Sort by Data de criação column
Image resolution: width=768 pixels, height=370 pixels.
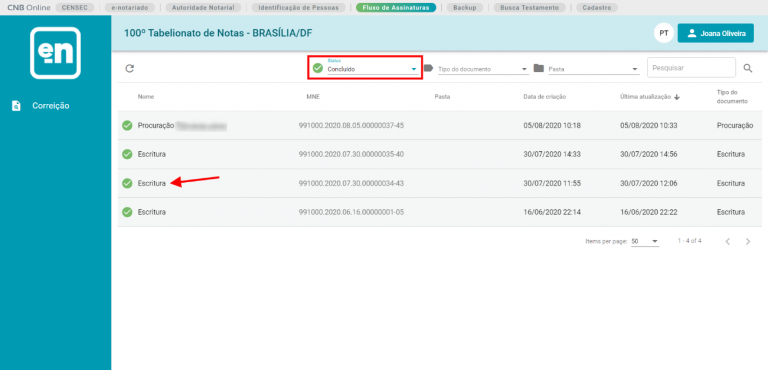coord(544,97)
